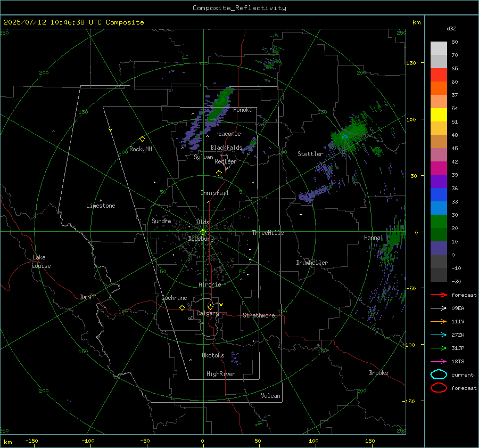Click the Composite_Reflectivity title text
Screen dimensions: 479x448
pos(240,8)
